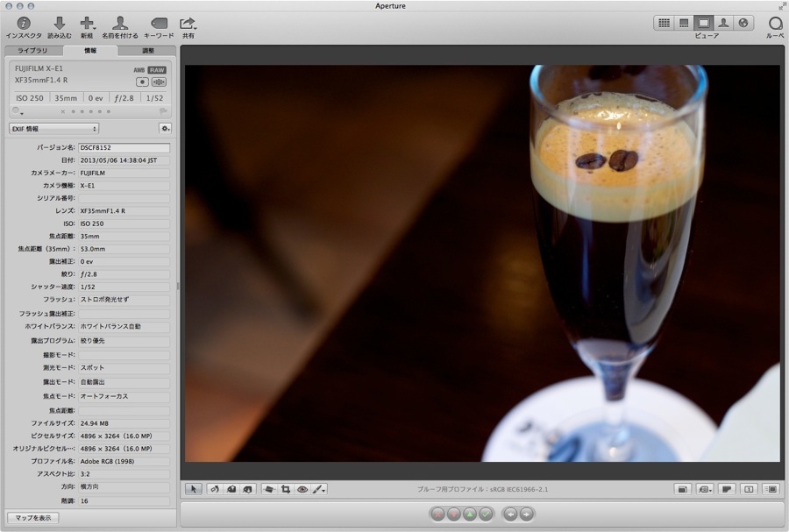Image resolution: width=789 pixels, height=532 pixels.
Task: Select the Straighten tool
Action: [269, 489]
